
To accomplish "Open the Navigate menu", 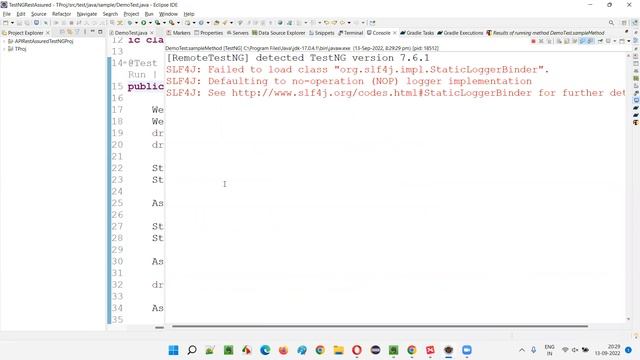I will click(87, 14).
